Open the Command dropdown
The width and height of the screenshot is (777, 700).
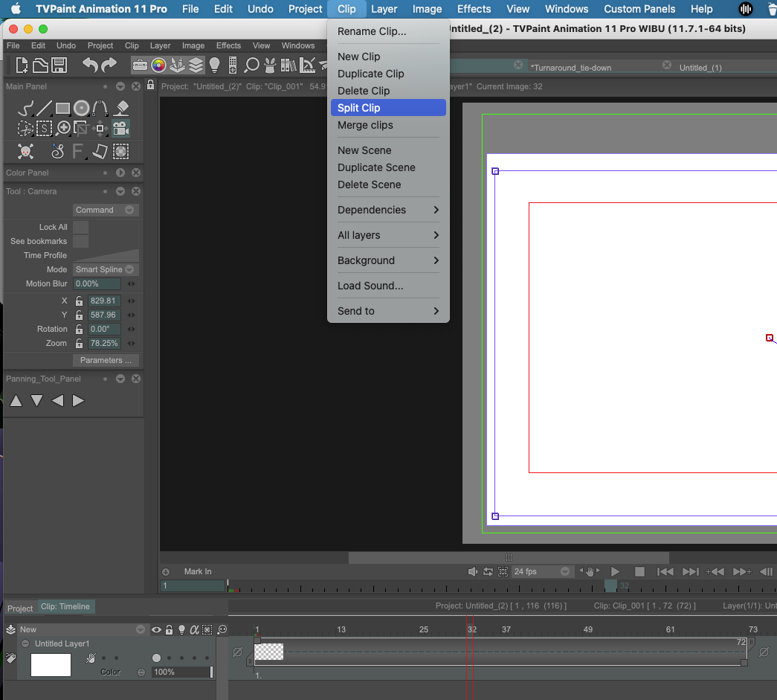[106, 210]
